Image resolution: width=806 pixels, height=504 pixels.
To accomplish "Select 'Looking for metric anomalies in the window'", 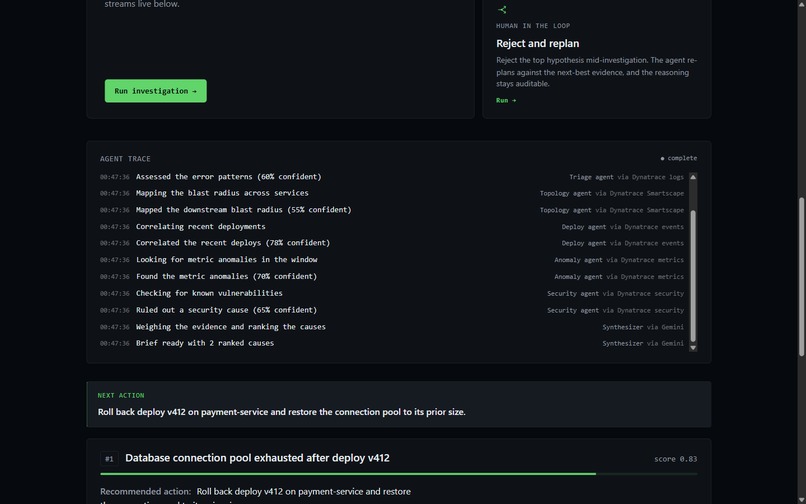I will tap(226, 260).
